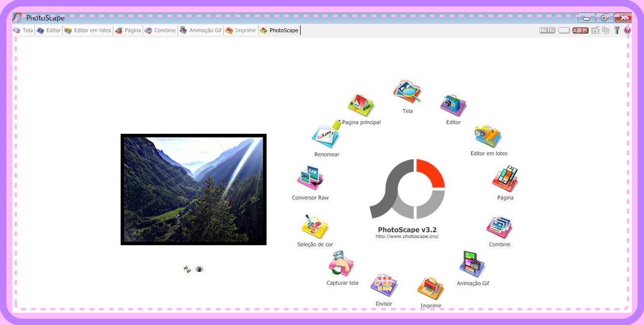Image resolution: width=644 pixels, height=325 pixels.
Task: Click the PhotoScape app icon in the title bar
Action: 18,18
